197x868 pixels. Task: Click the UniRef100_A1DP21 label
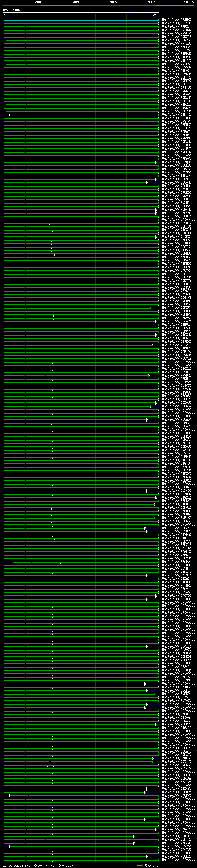click(x=177, y=206)
